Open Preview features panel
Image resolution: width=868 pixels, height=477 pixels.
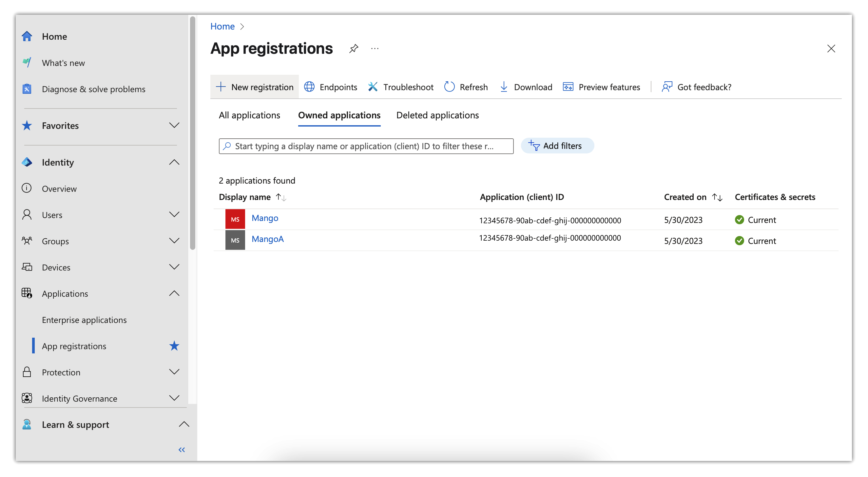coord(602,87)
